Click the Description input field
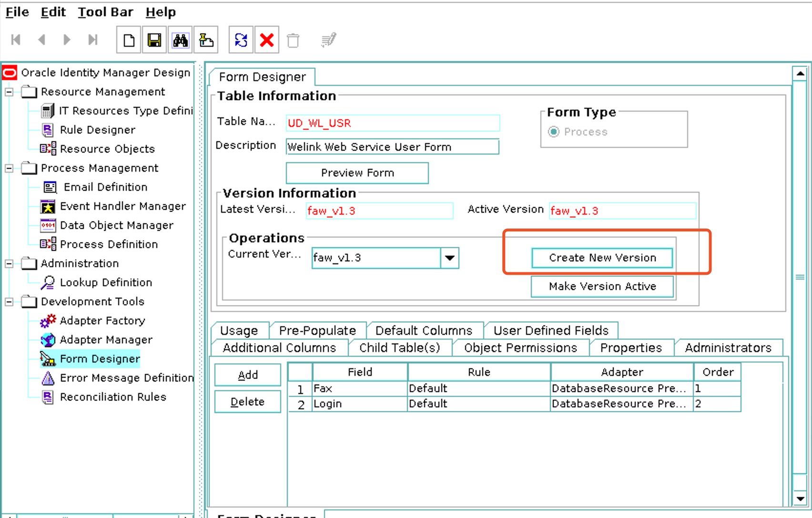Image resolution: width=812 pixels, height=518 pixels. coord(393,147)
